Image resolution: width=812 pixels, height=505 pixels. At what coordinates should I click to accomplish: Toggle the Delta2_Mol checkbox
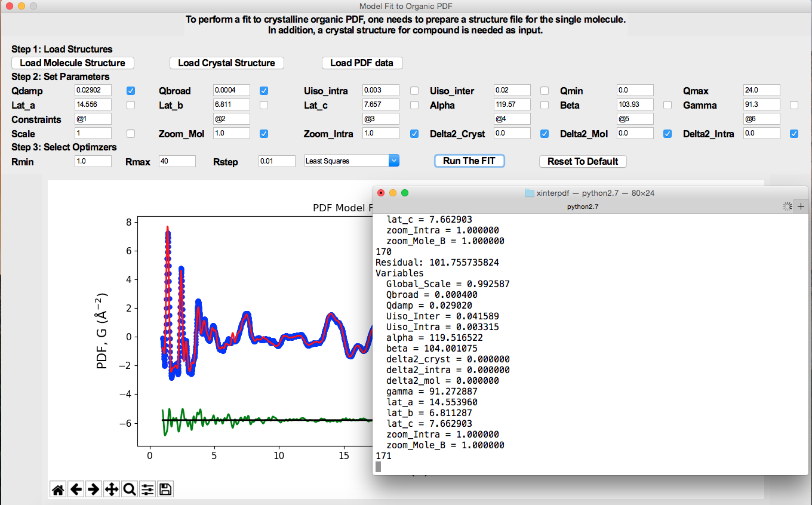pos(668,134)
